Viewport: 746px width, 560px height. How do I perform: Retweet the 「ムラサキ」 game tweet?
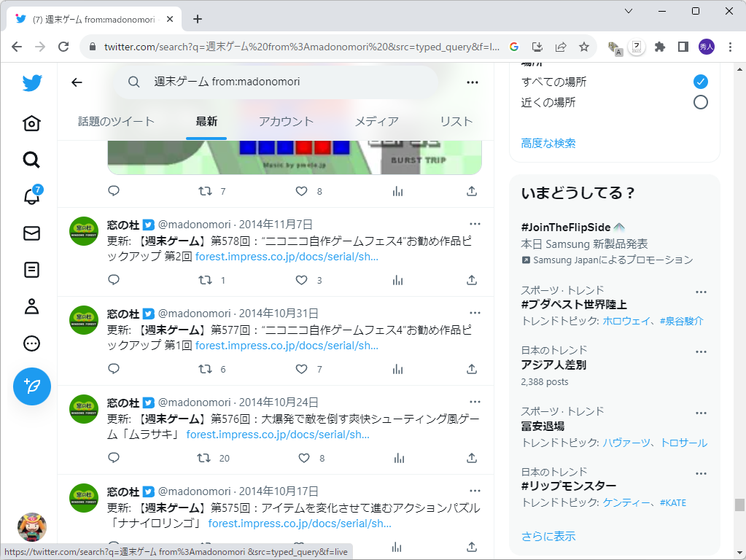tap(205, 458)
